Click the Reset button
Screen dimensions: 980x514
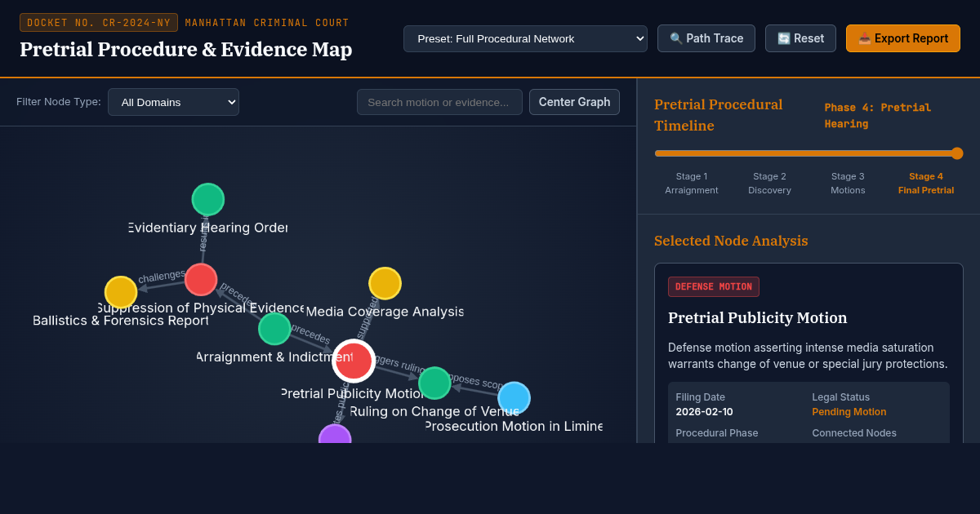800,38
